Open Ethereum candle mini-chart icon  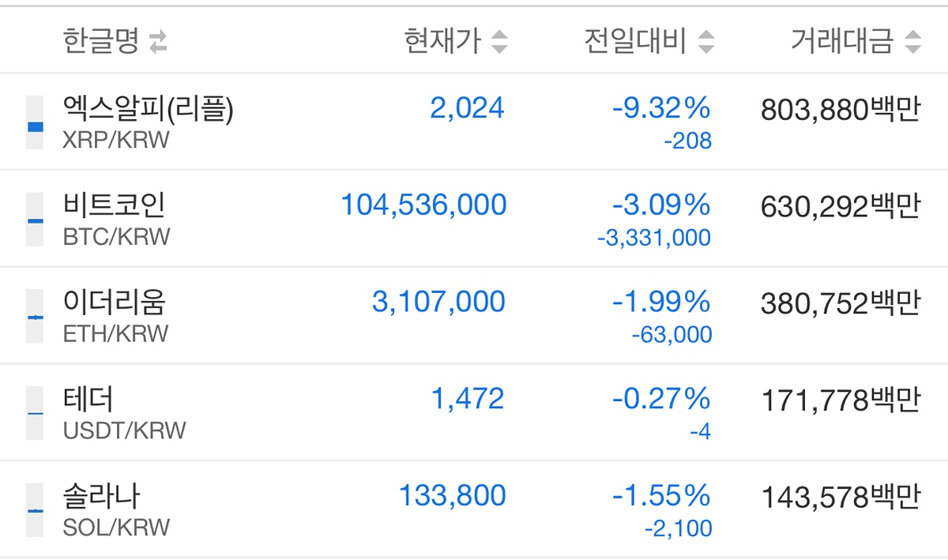click(35, 316)
